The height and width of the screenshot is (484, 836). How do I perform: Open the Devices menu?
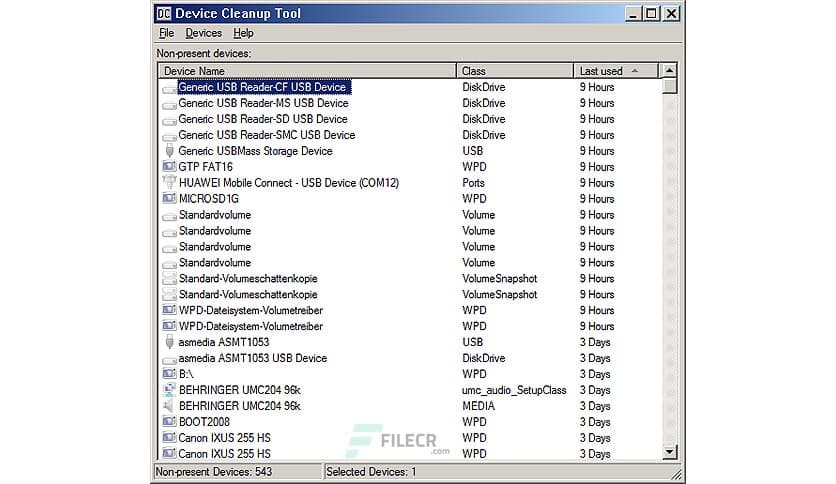click(x=203, y=33)
